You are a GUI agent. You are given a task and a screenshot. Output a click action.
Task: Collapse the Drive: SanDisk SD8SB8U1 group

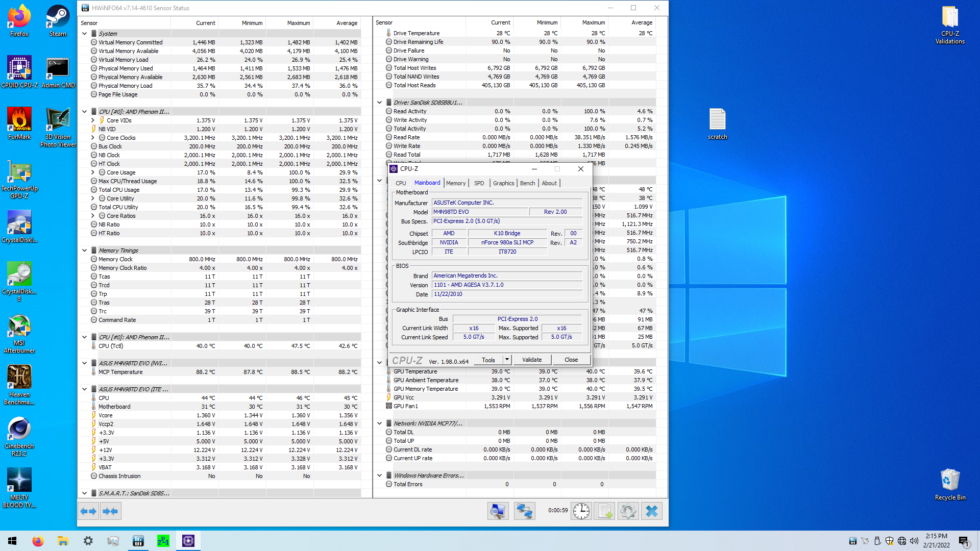379,103
